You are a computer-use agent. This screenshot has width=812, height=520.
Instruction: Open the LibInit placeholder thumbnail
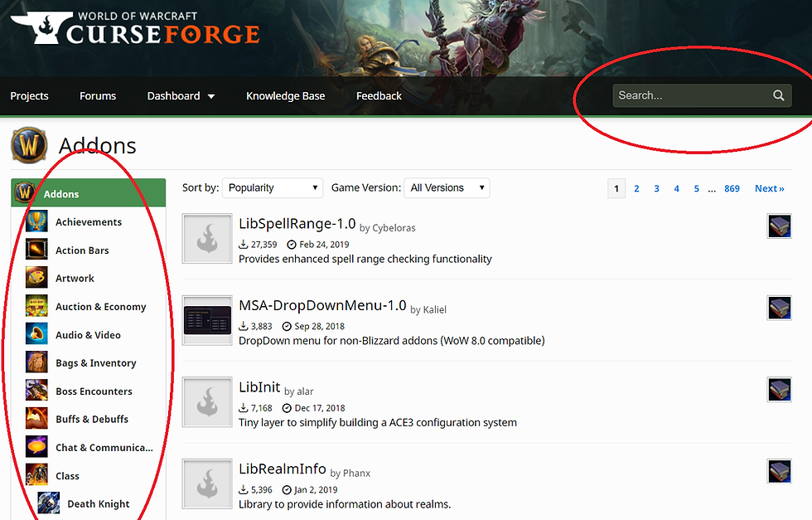click(x=207, y=402)
